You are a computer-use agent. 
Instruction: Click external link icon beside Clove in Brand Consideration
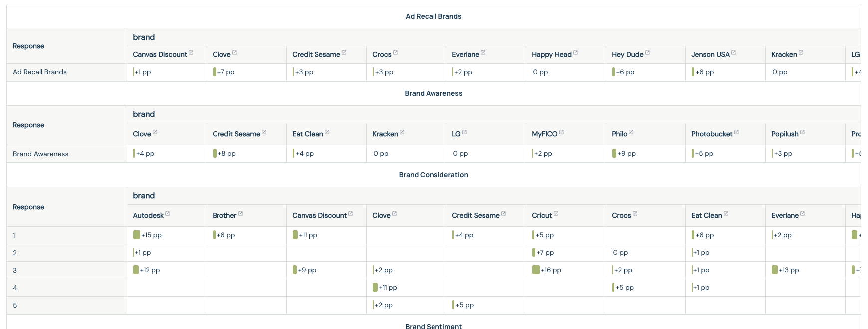point(394,213)
